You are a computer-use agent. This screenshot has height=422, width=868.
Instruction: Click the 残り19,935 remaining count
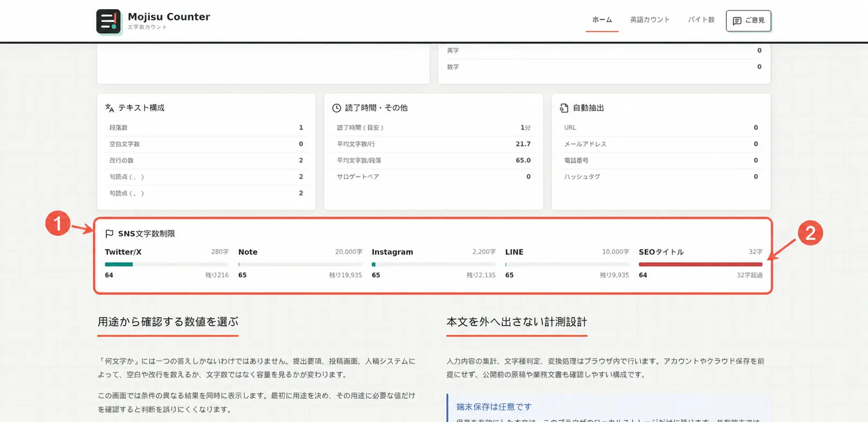click(346, 275)
